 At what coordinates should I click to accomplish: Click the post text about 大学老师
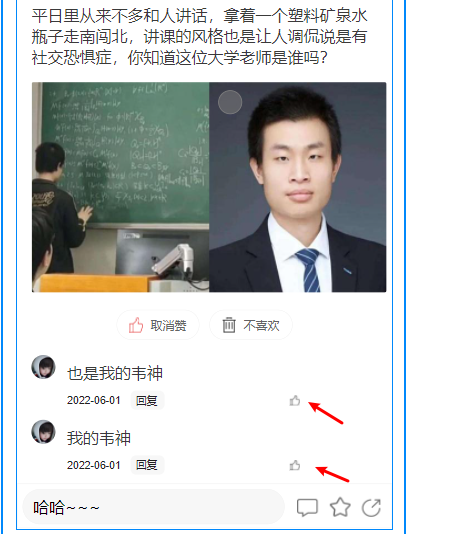[x=200, y=36]
